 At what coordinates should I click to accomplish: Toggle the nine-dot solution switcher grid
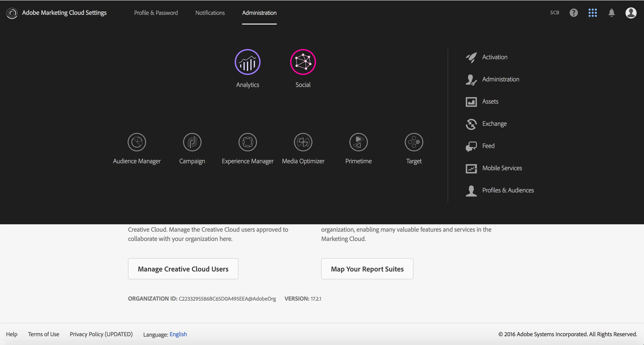tap(592, 13)
